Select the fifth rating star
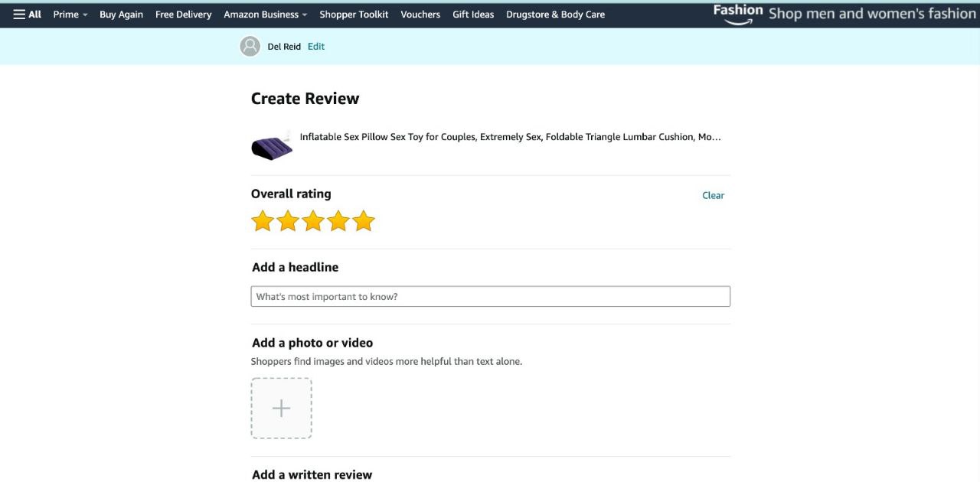Viewport: 980px width, 482px height. click(364, 221)
